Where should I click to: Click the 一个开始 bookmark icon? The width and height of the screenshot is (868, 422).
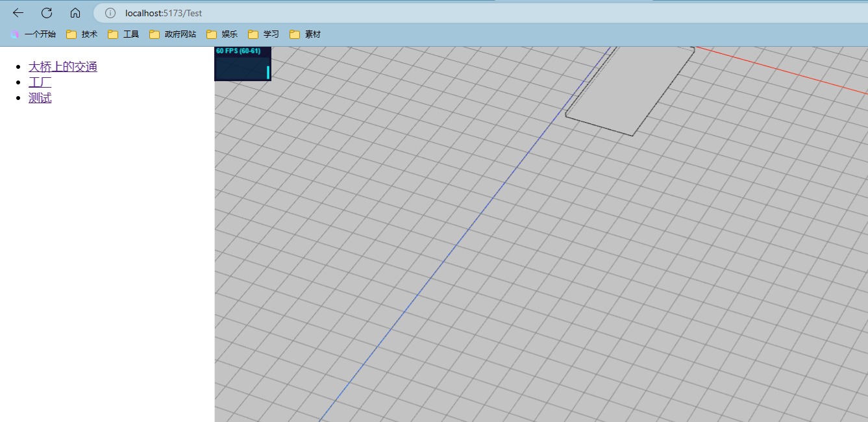pos(14,34)
